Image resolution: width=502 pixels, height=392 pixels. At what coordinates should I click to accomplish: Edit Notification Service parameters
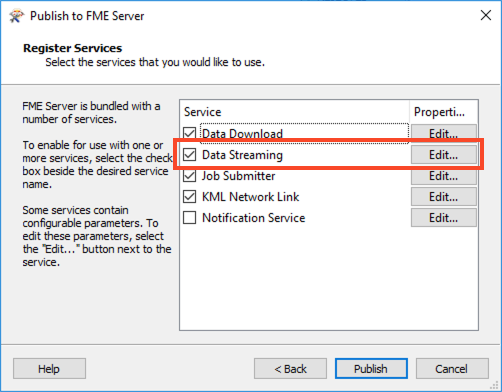[444, 218]
